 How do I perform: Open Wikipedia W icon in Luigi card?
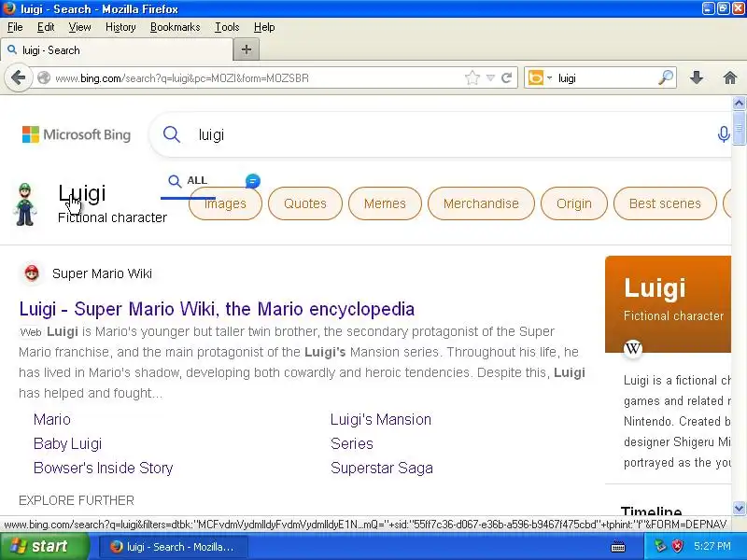633,348
